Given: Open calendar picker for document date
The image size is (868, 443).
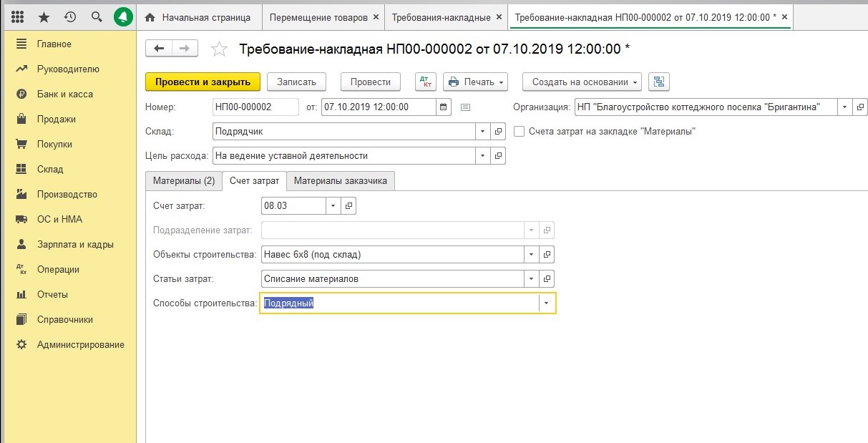Looking at the screenshot, I should pos(444,107).
